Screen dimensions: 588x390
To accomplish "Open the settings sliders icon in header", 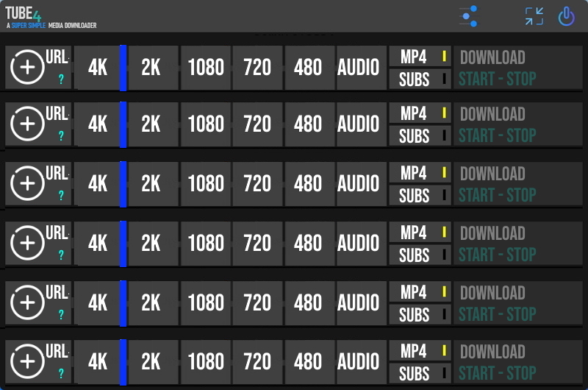I will [x=468, y=16].
